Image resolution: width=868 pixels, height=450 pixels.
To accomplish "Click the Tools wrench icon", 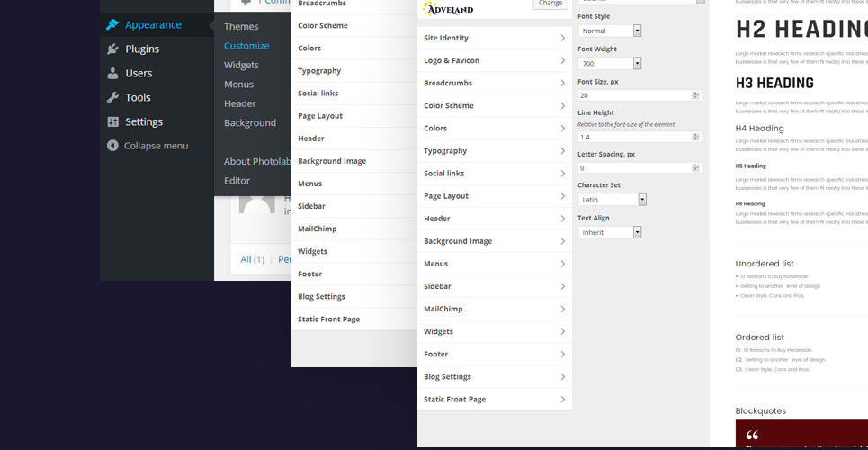I will coord(112,98).
